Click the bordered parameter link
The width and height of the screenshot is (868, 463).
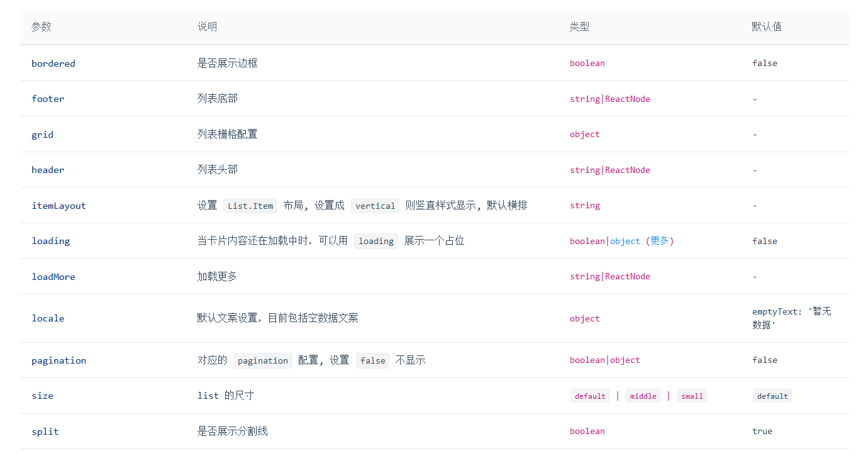click(x=53, y=63)
